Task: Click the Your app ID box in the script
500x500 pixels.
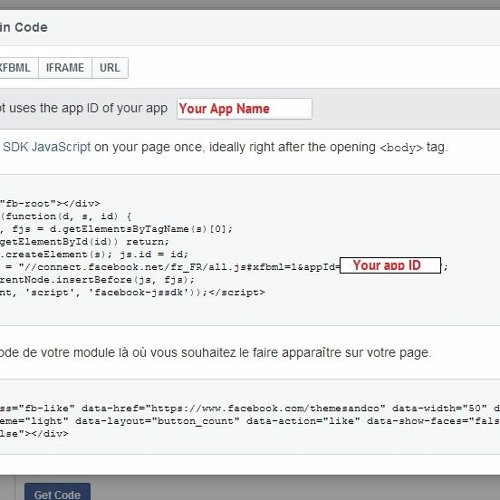Action: [x=390, y=265]
